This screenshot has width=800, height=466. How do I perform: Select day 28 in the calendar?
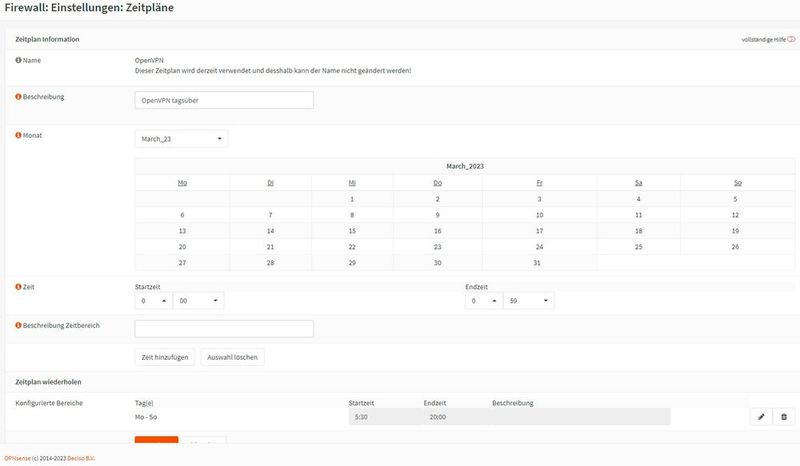(270, 263)
